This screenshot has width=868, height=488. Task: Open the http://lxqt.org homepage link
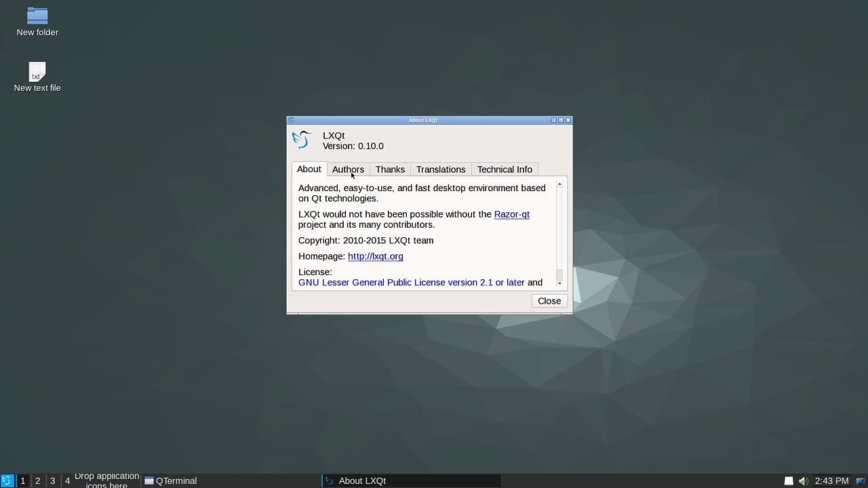pyautogui.click(x=375, y=256)
